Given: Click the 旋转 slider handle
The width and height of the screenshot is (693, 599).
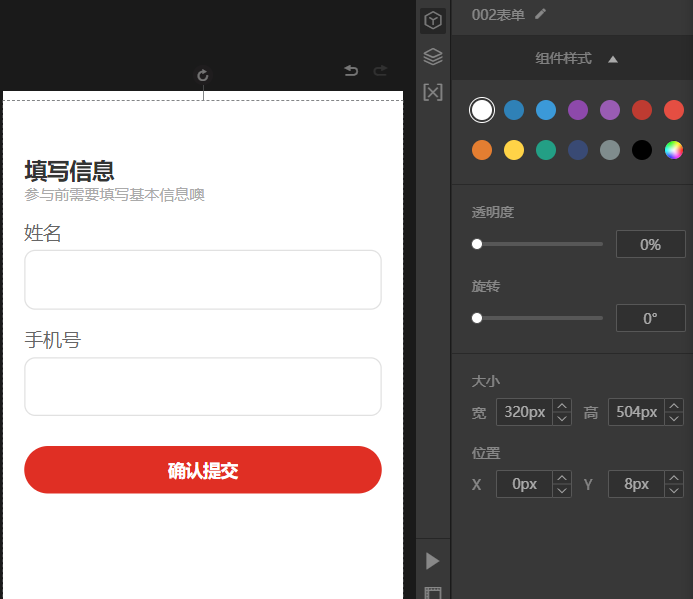Looking at the screenshot, I should tap(476, 318).
